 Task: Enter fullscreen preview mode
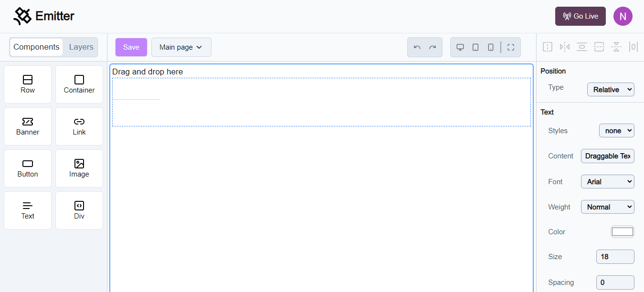click(511, 47)
